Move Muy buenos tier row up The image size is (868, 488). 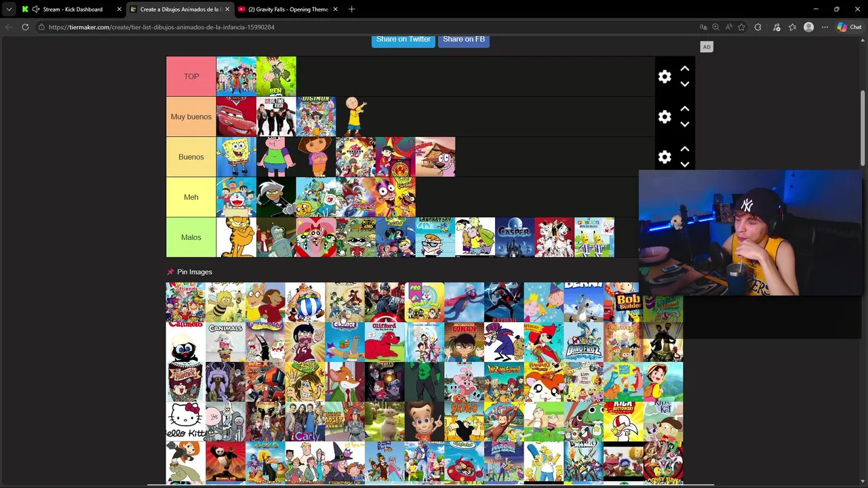(685, 108)
